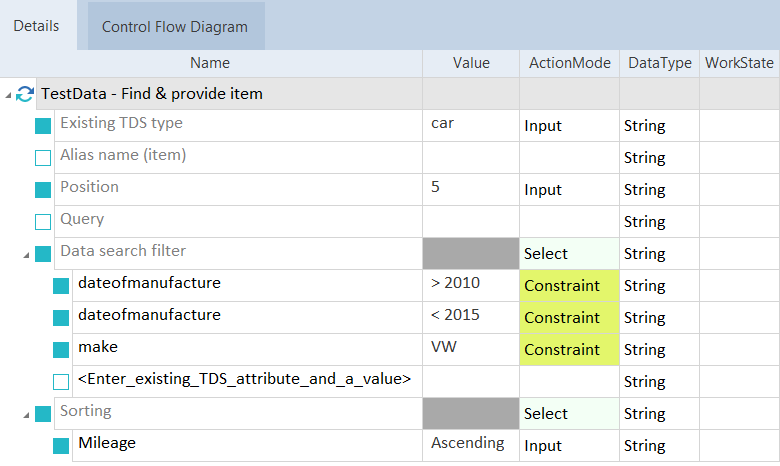Click the Value cell containing Ascending

tap(468, 444)
